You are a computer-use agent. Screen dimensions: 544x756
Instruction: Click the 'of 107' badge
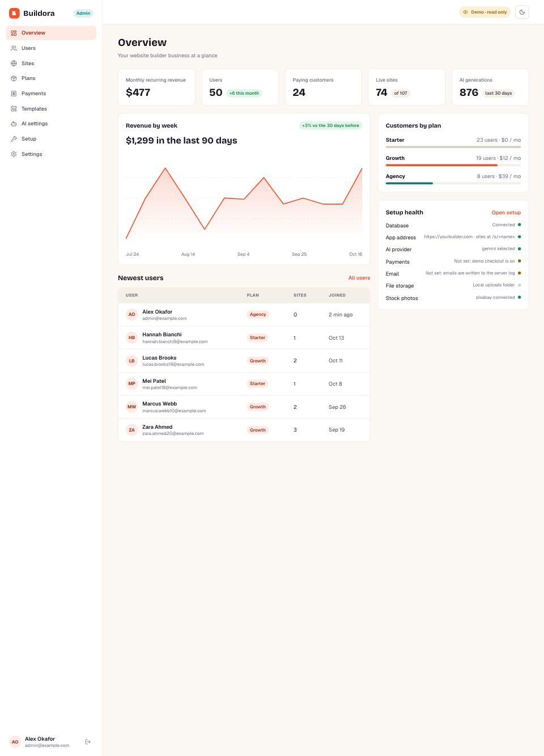[x=401, y=93]
